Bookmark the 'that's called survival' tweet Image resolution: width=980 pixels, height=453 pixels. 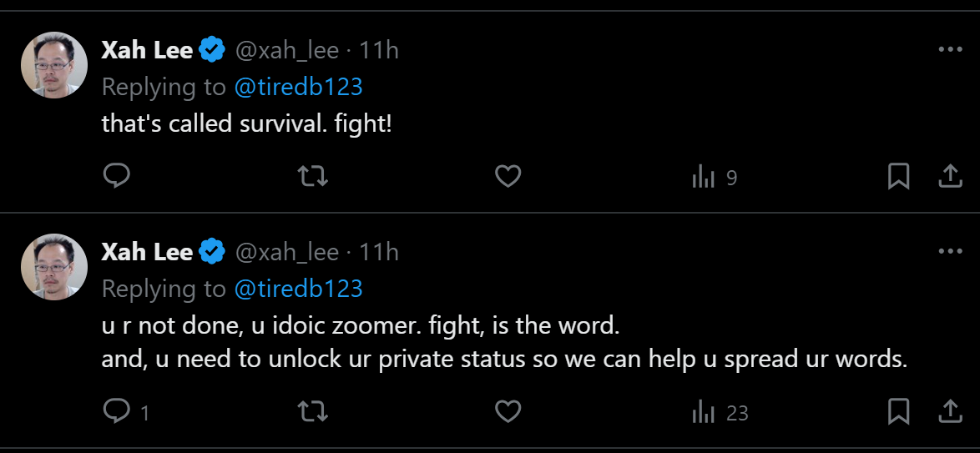tap(898, 176)
